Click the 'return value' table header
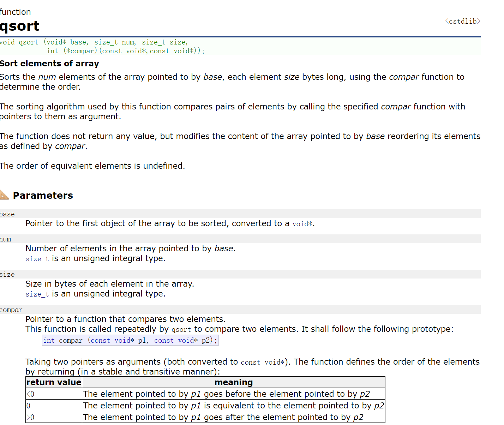The image size is (504, 425). 54,382
